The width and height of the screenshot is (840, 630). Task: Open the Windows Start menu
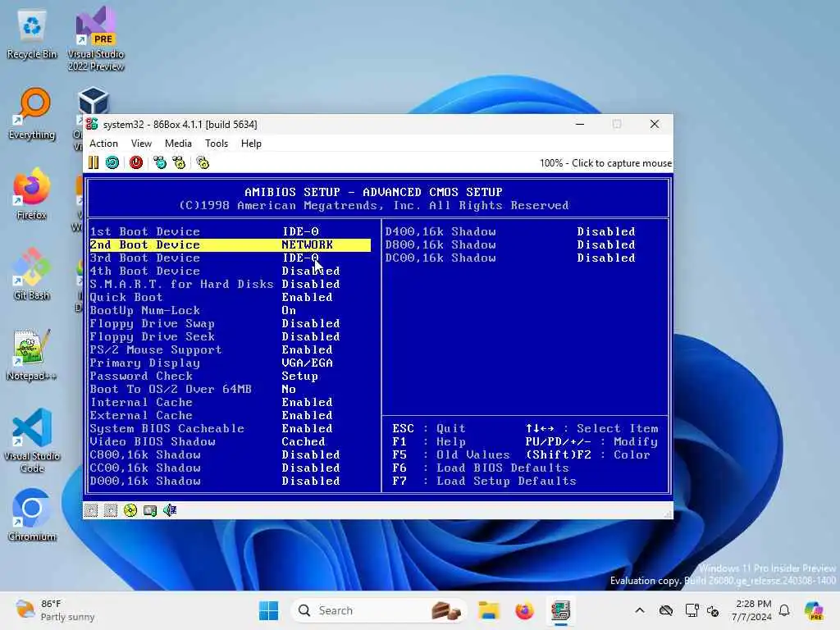coord(268,610)
